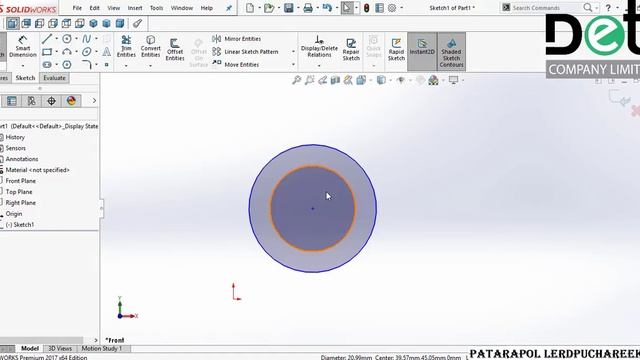Open the Tools menu
Viewport: 640px width, 360px height.
(x=156, y=8)
